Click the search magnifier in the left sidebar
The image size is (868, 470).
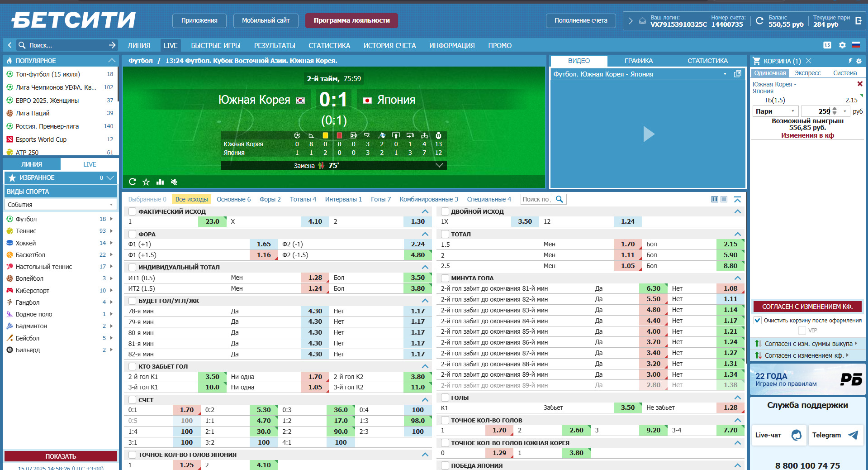pyautogui.click(x=22, y=45)
